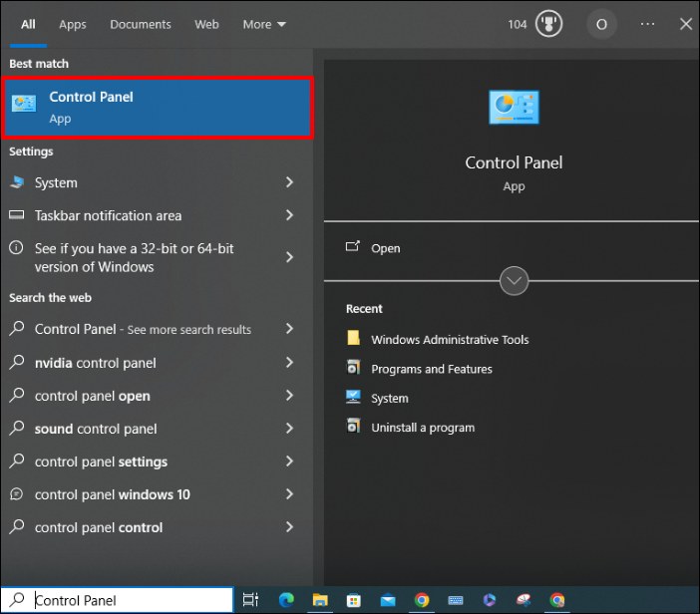Open the three-dot options menu

click(x=648, y=24)
